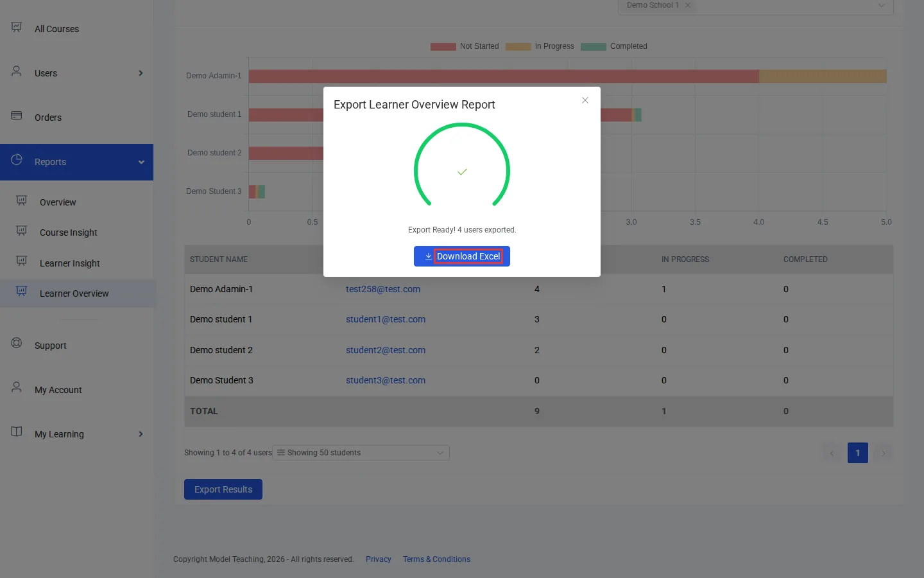
Task: Click the STUDENT NAME column header
Action: [x=219, y=259]
